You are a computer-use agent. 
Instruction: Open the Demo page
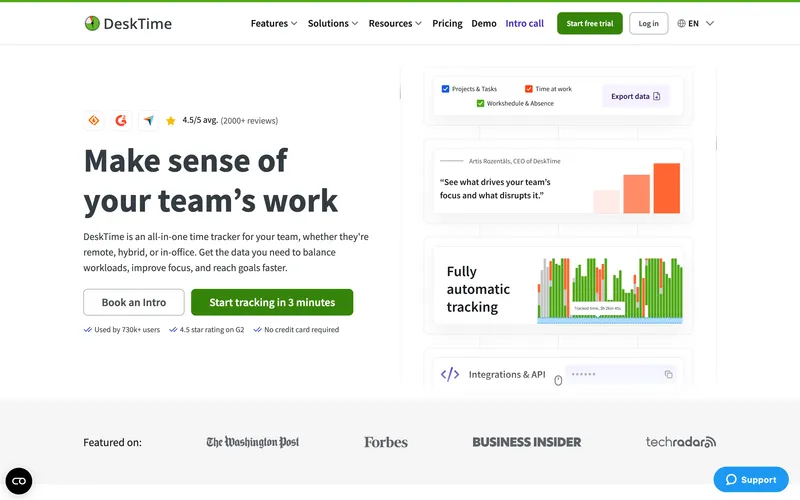(484, 23)
